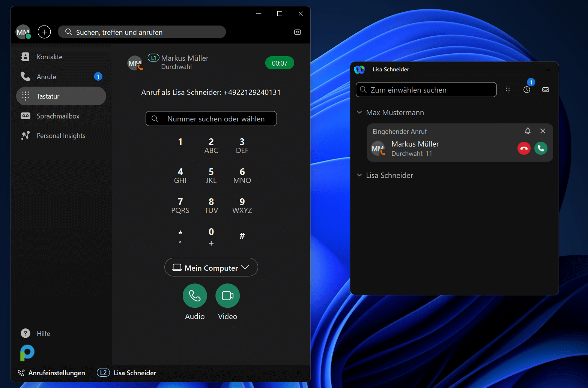Start an Audio call

pyautogui.click(x=195, y=296)
